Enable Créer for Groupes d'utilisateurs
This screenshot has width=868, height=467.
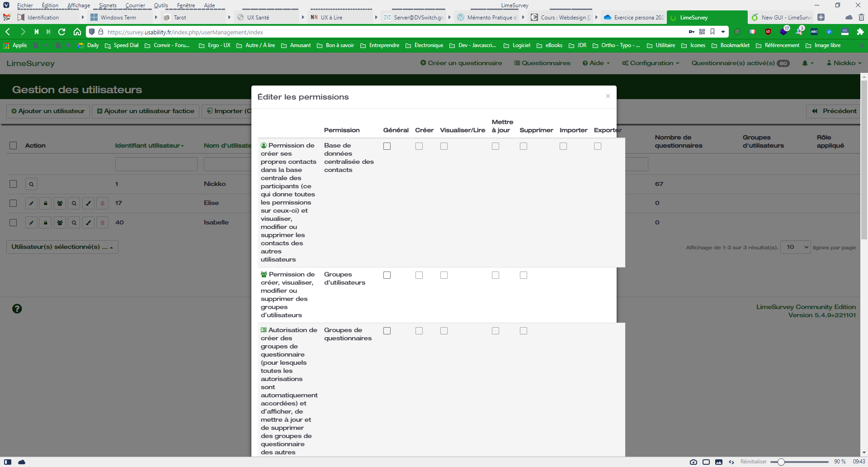(x=419, y=275)
